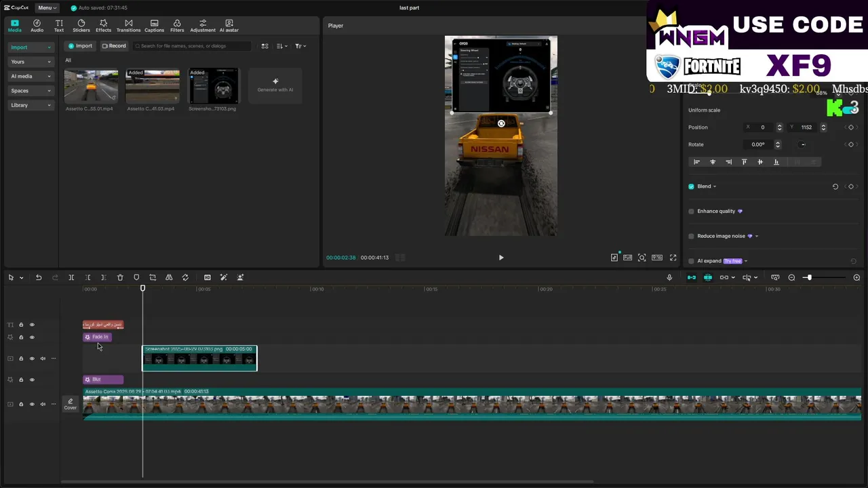Click the Cover edit button

[x=71, y=404]
